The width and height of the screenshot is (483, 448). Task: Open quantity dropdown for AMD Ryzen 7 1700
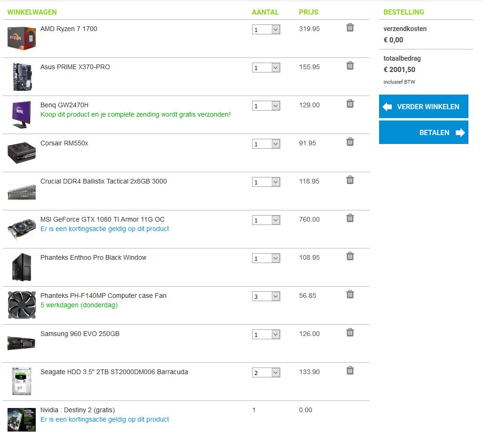[266, 30]
